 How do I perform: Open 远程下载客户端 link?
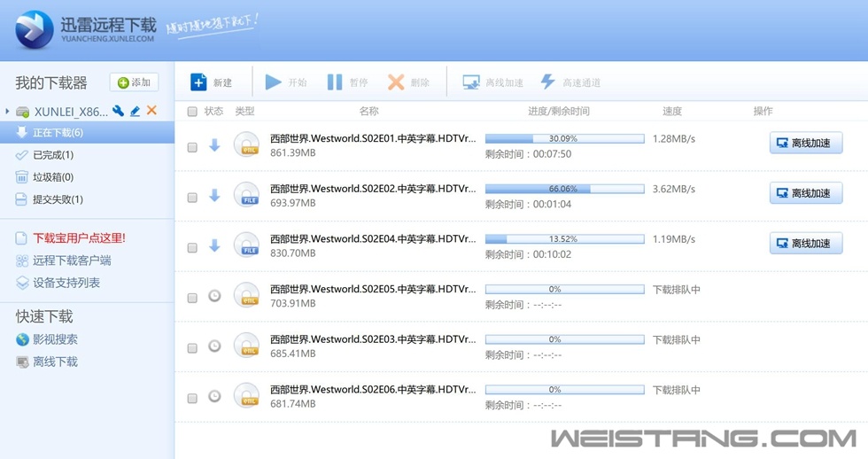[x=72, y=261]
